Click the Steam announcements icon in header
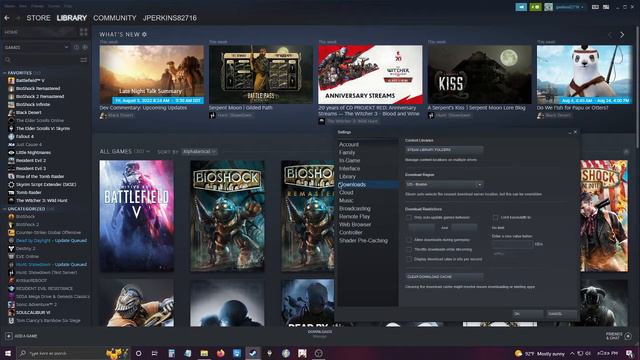This screenshot has width=640, height=360. (521, 7)
